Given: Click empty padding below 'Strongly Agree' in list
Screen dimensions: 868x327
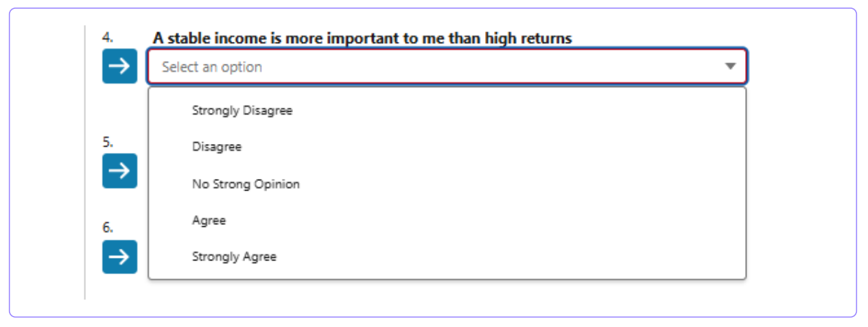Looking at the screenshot, I should [x=447, y=273].
